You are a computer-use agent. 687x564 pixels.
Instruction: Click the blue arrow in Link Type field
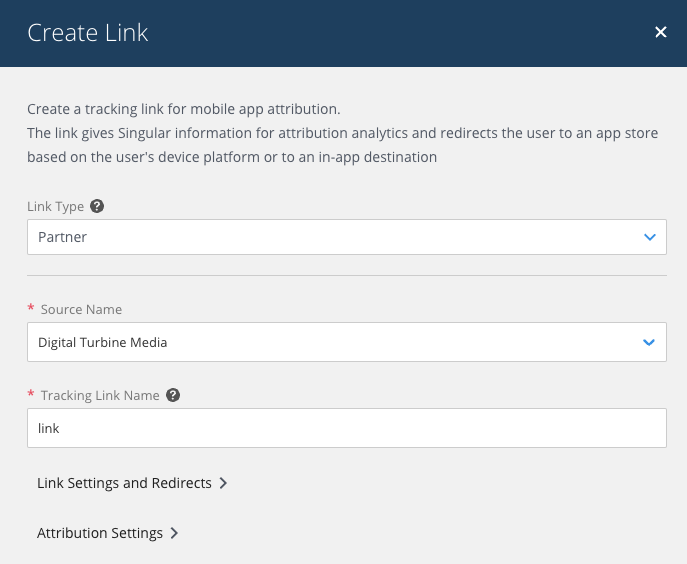650,237
